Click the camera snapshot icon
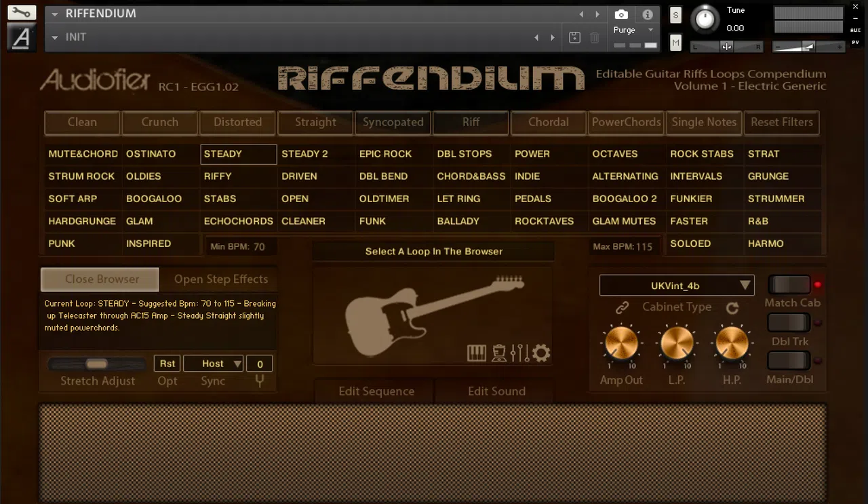868x504 pixels. click(621, 14)
